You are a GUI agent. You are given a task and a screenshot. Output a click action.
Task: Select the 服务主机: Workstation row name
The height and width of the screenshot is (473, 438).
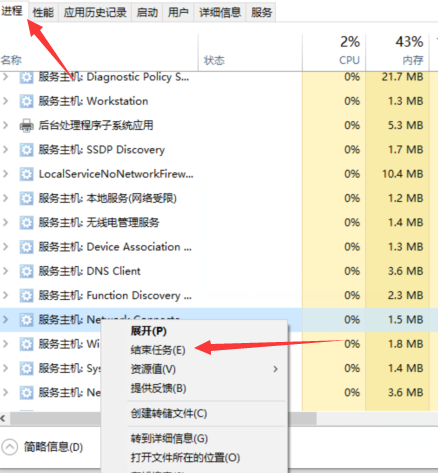pyautogui.click(x=93, y=101)
